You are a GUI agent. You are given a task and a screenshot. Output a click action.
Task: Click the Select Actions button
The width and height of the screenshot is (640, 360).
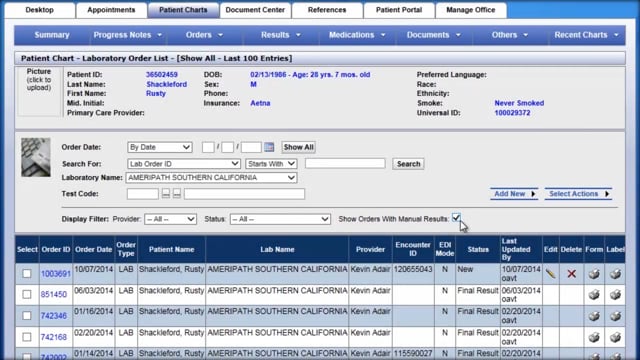[x=578, y=194]
